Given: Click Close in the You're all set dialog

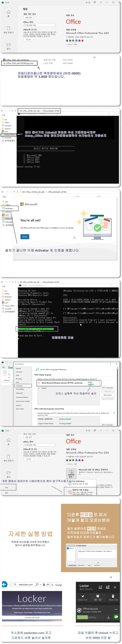Looking at the screenshot, I should 25,237.
